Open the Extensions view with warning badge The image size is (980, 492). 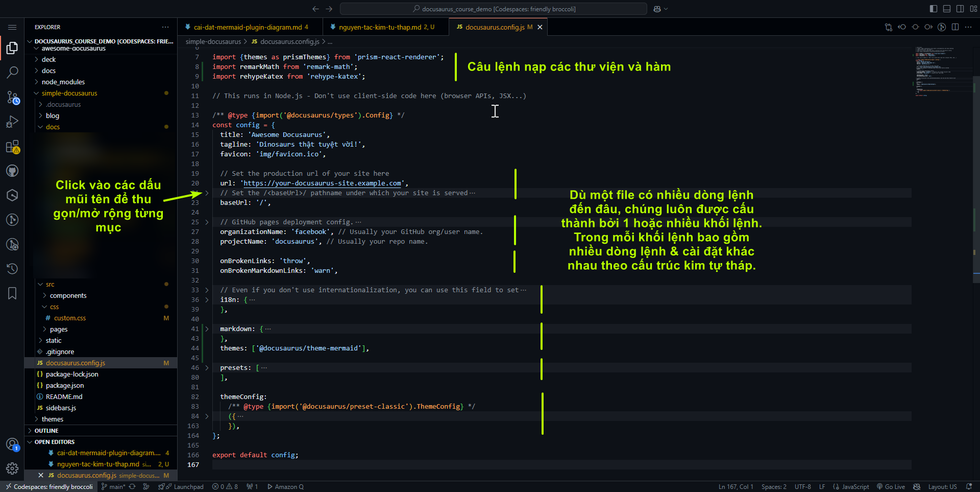point(12,147)
